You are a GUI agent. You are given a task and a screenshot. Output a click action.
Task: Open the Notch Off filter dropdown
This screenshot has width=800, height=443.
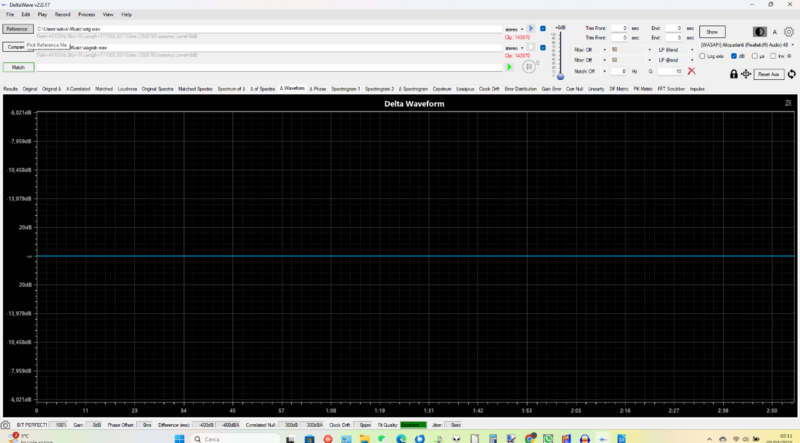588,71
